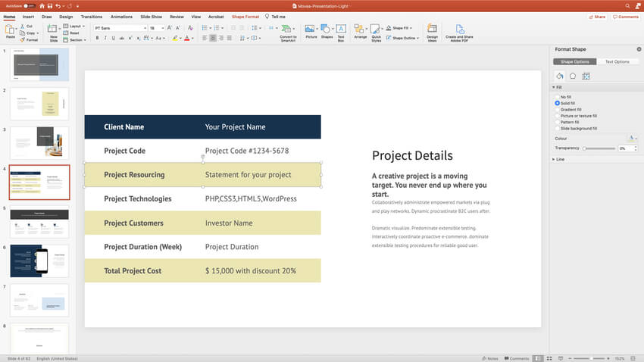Expand the Line section
The image size is (644, 362).
(x=559, y=159)
